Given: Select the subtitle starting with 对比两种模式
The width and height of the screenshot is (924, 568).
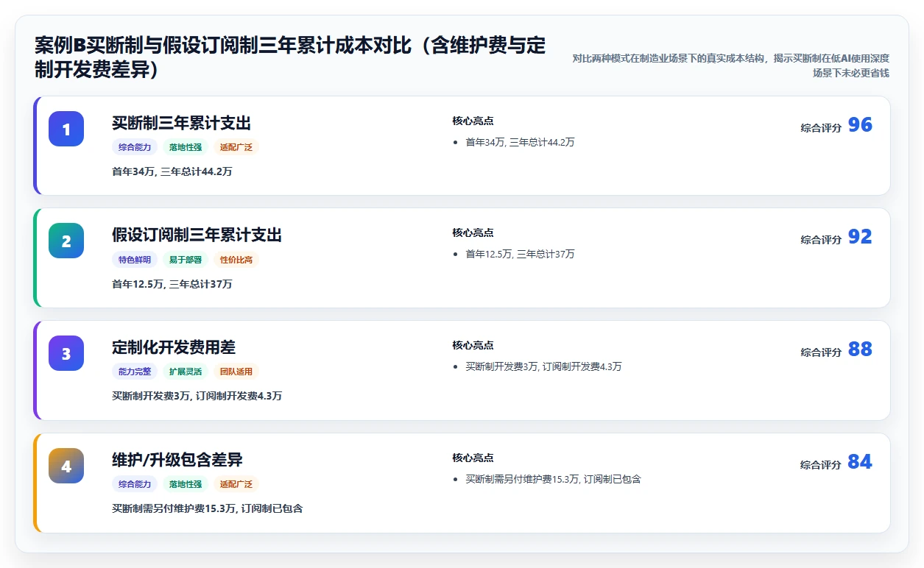Looking at the screenshot, I should coord(730,65).
